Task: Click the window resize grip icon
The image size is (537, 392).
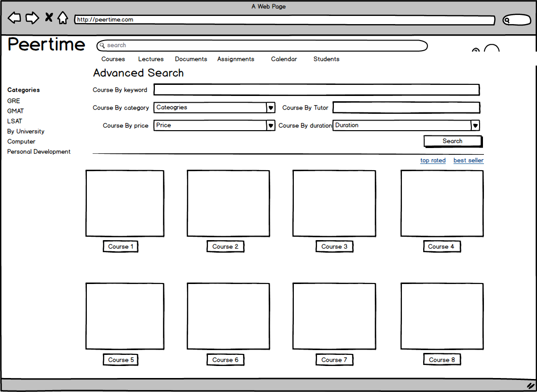Action: [x=530, y=386]
